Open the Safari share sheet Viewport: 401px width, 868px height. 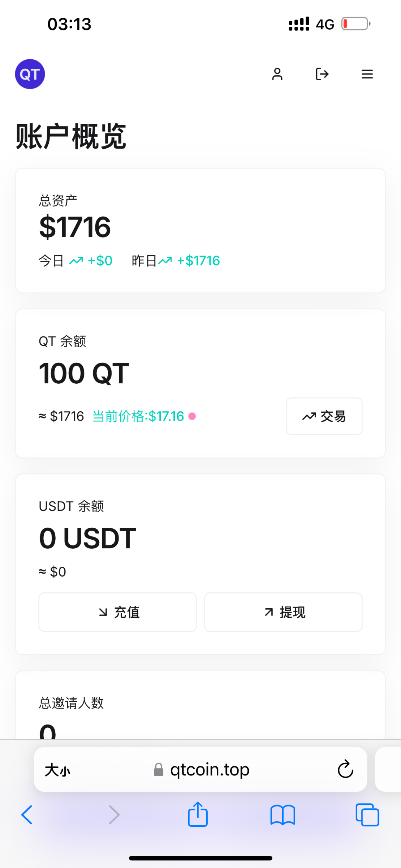pyautogui.click(x=198, y=814)
